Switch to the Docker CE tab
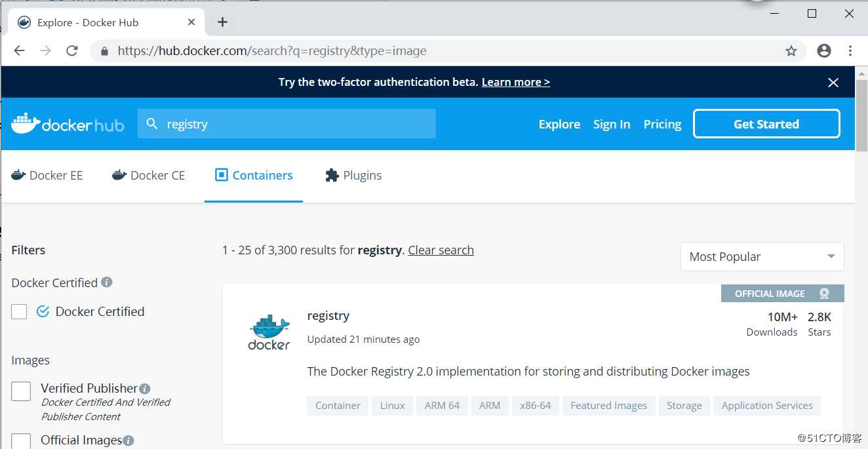The height and width of the screenshot is (449, 868). pos(149,176)
